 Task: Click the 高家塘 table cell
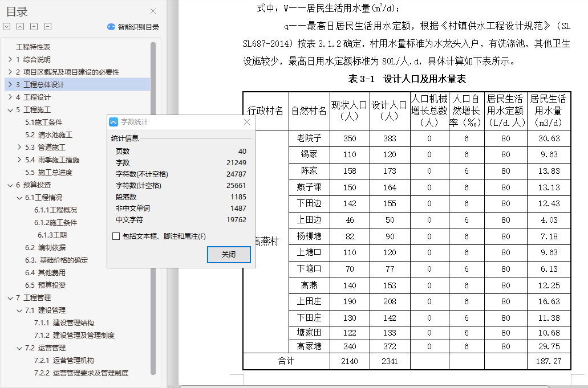click(x=309, y=346)
